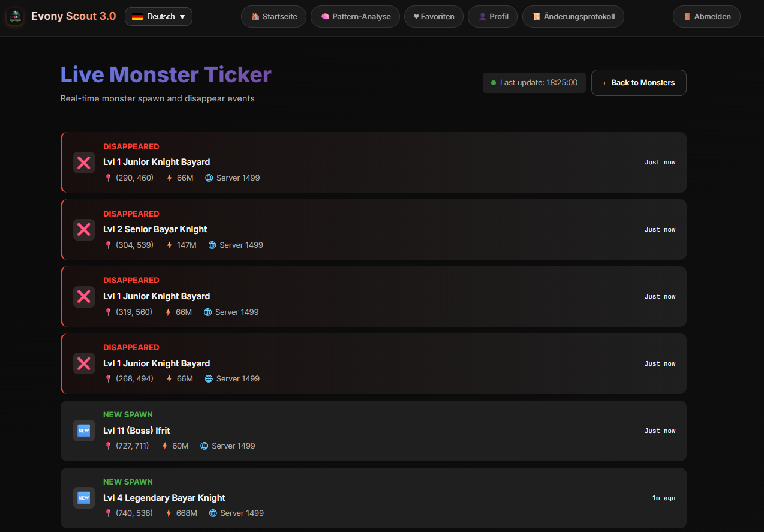Image resolution: width=764 pixels, height=532 pixels.
Task: Click the location pin icon on the last Junior Knight Bayard entry
Action: click(108, 378)
